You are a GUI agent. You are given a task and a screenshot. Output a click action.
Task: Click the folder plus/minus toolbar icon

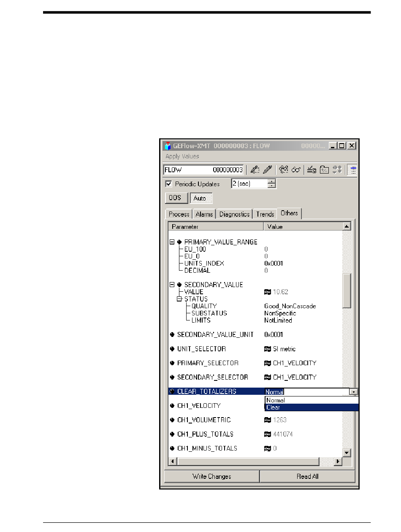[324, 170]
